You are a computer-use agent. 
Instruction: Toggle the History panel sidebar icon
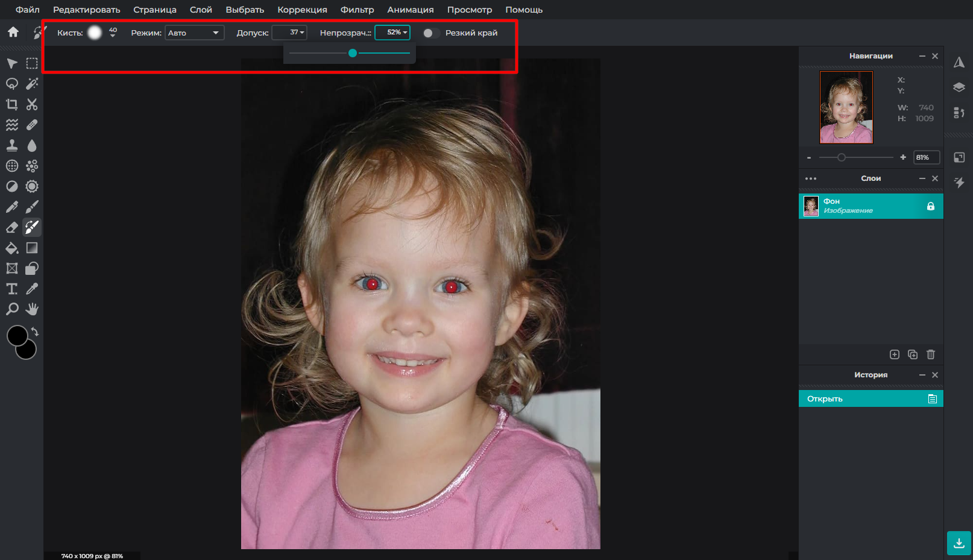959,113
